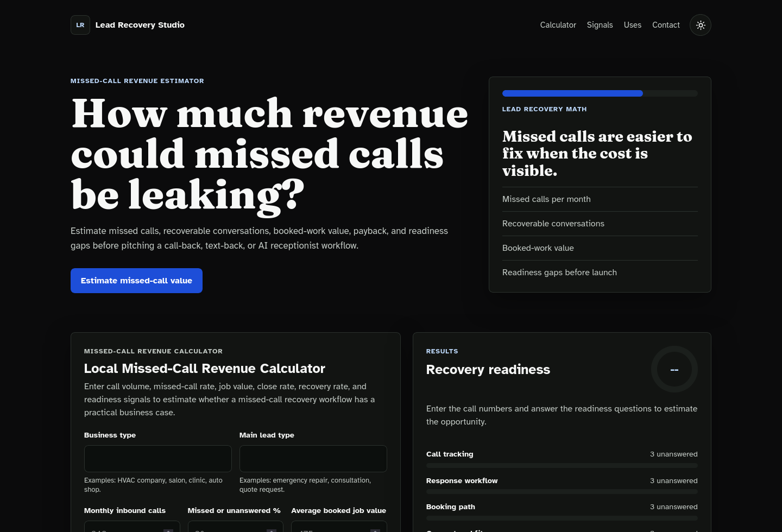Open the Uses nav item
Screen dimensions: 782x532
[632, 25]
